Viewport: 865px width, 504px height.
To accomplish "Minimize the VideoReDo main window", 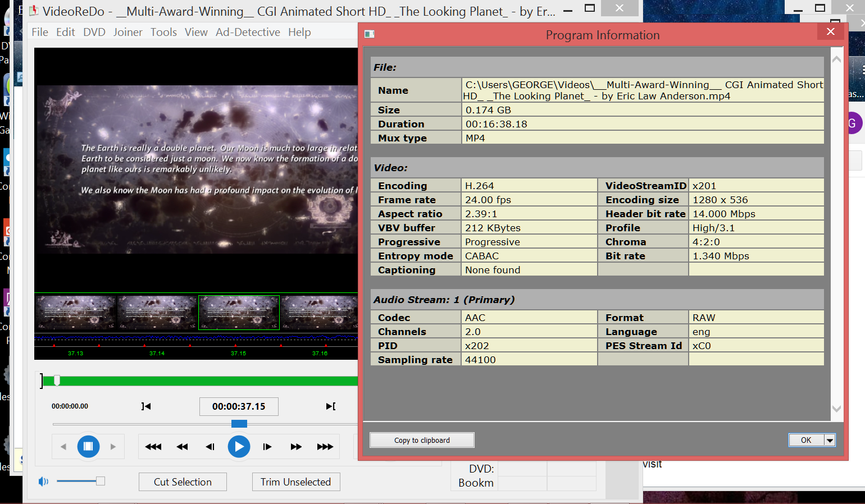I will point(568,10).
